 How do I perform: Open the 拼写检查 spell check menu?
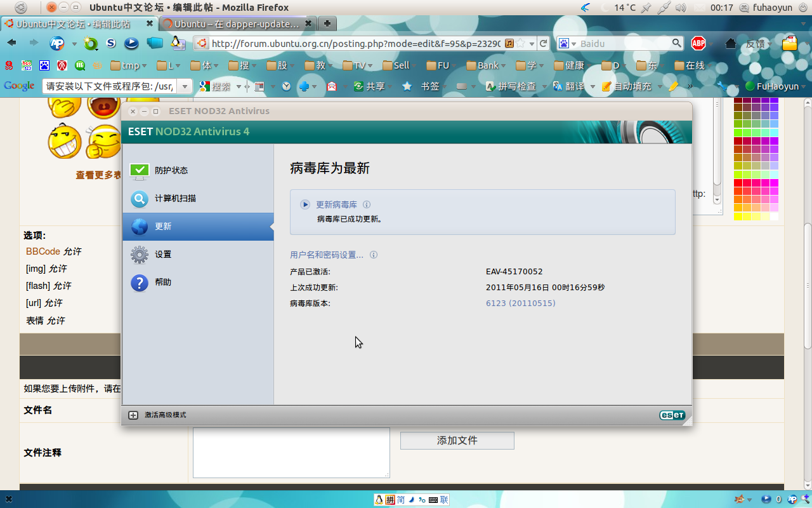pos(516,86)
